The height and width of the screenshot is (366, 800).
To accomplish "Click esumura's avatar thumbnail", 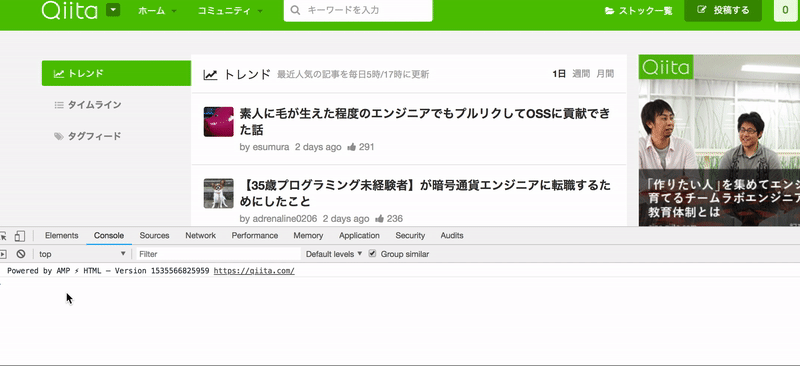I will tap(218, 121).
